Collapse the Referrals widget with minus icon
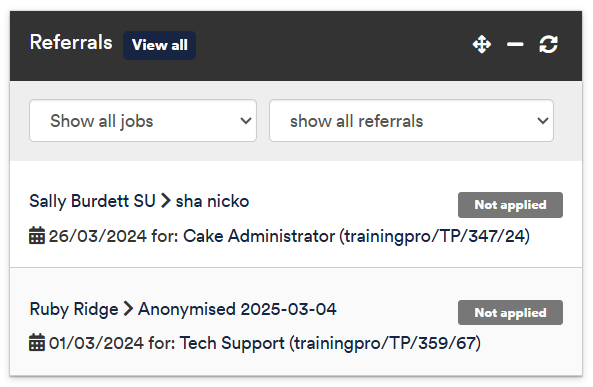The image size is (593, 387). [x=515, y=45]
